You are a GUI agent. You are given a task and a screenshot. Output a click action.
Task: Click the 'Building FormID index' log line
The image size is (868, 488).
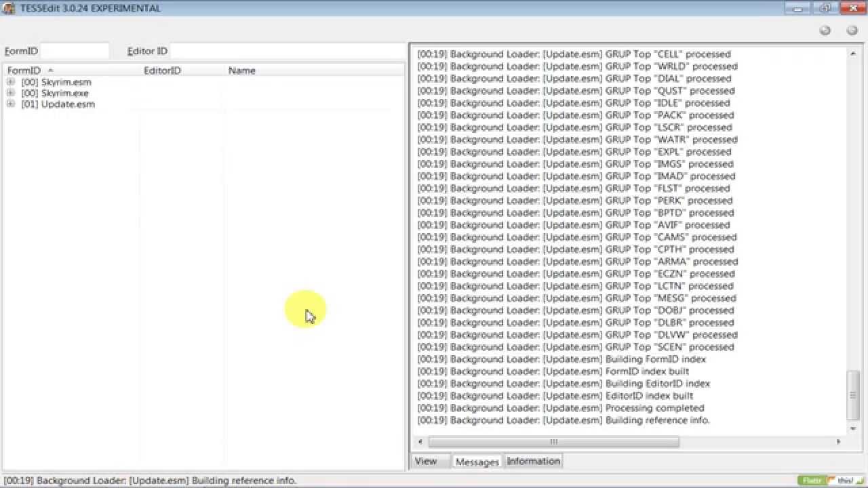coord(561,359)
